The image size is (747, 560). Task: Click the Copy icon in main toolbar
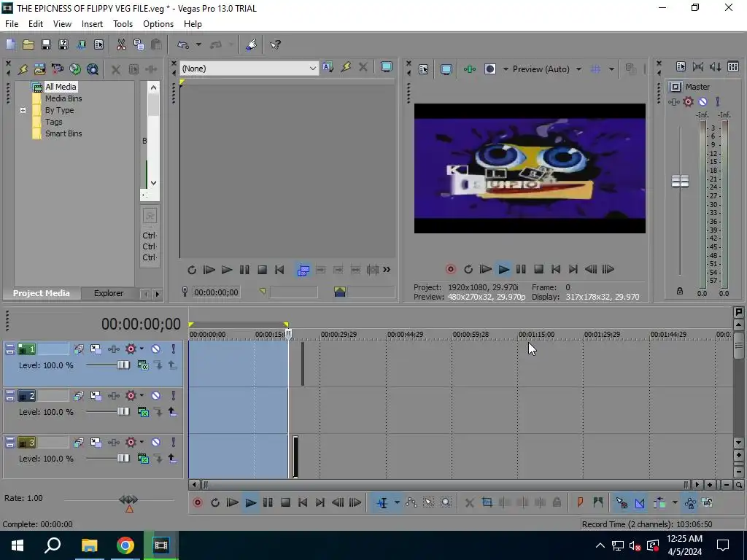click(x=139, y=44)
